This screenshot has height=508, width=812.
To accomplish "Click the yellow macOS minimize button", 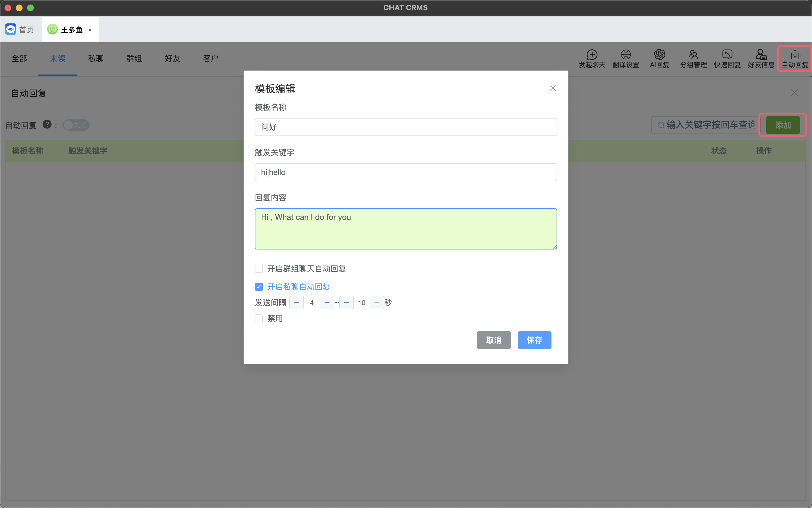I will (x=19, y=8).
